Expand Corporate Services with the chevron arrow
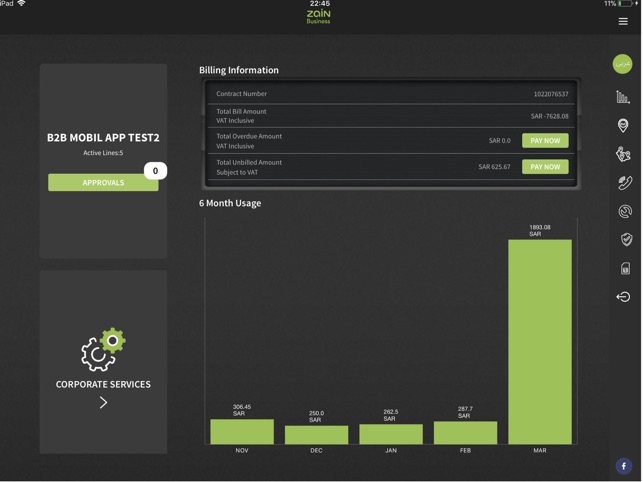This screenshot has height=482, width=643. click(x=103, y=403)
